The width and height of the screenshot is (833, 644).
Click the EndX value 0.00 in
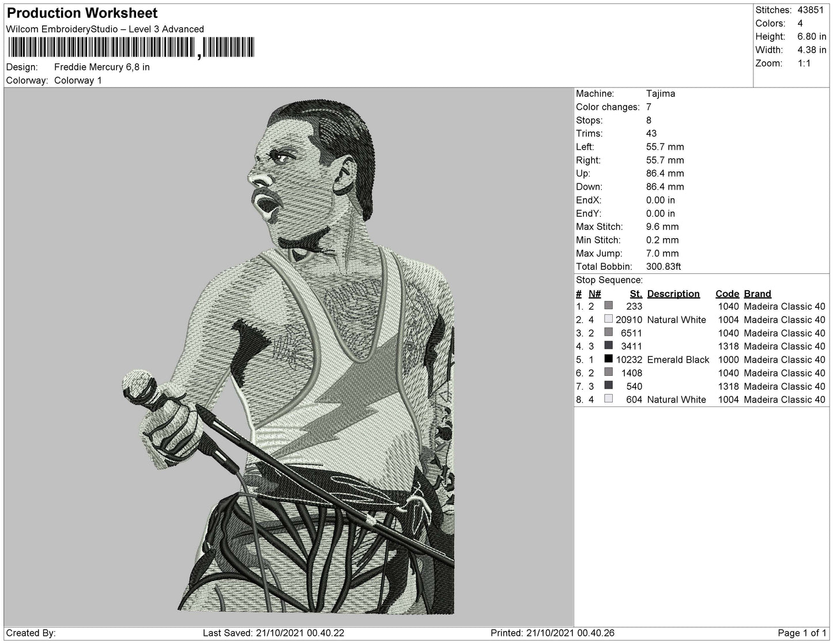pos(661,199)
